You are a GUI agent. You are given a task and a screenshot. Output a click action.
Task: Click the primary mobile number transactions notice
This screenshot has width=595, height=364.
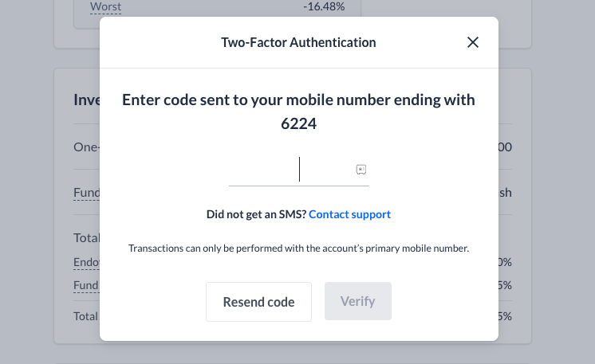click(298, 248)
